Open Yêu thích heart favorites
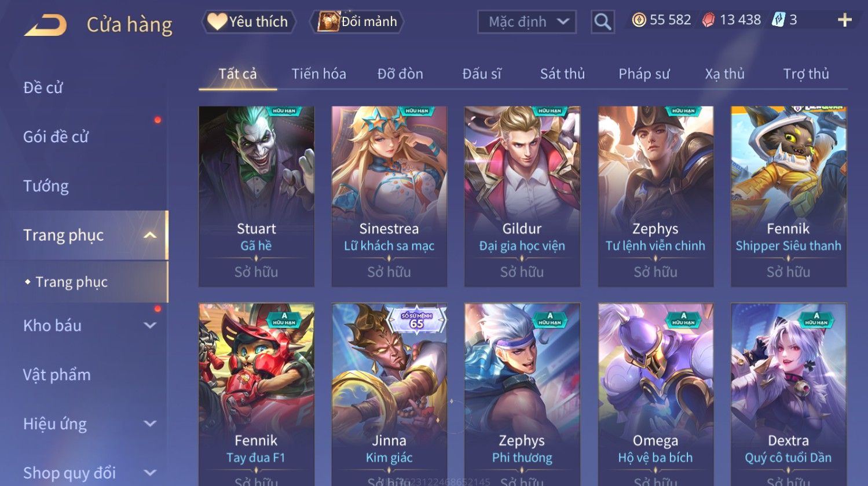868x486 pixels. pyautogui.click(x=248, y=21)
